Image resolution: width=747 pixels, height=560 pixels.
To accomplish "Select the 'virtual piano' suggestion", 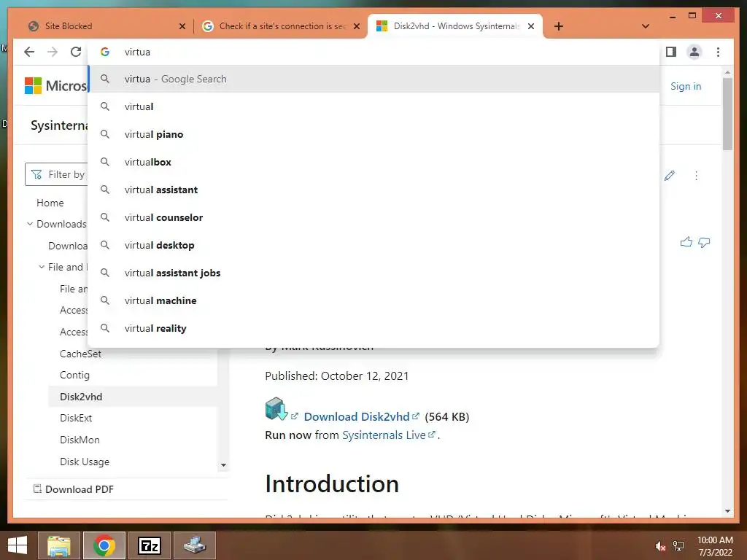I will [374, 134].
